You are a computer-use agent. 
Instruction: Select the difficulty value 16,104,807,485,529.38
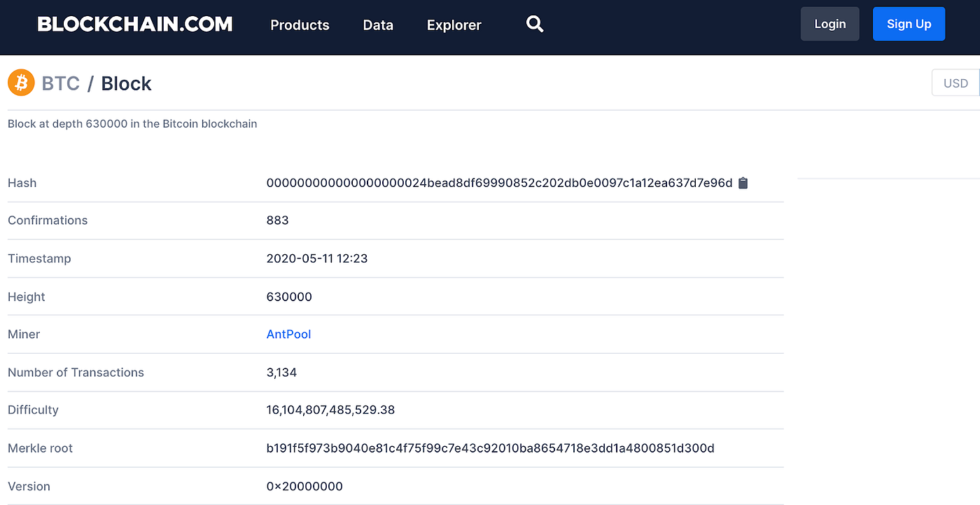(330, 410)
